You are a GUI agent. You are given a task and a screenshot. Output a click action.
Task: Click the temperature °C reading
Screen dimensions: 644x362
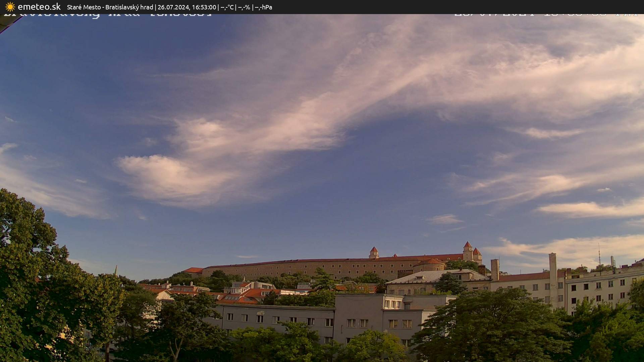click(227, 7)
